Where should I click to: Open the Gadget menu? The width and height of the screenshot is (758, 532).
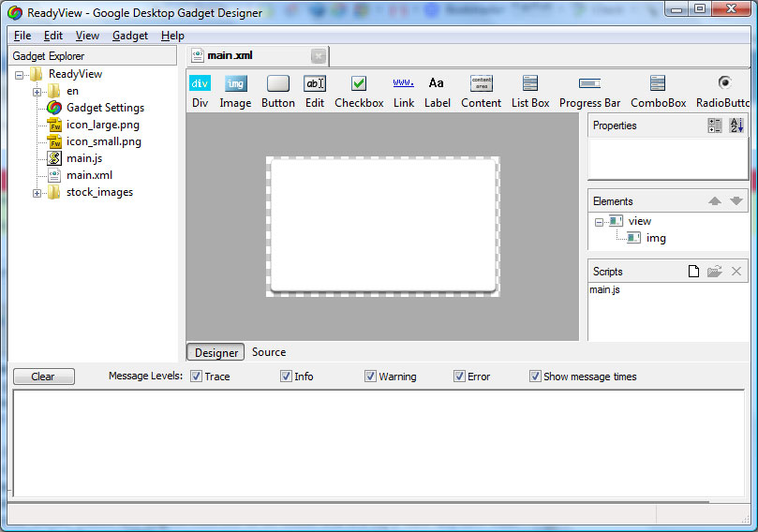coord(130,36)
